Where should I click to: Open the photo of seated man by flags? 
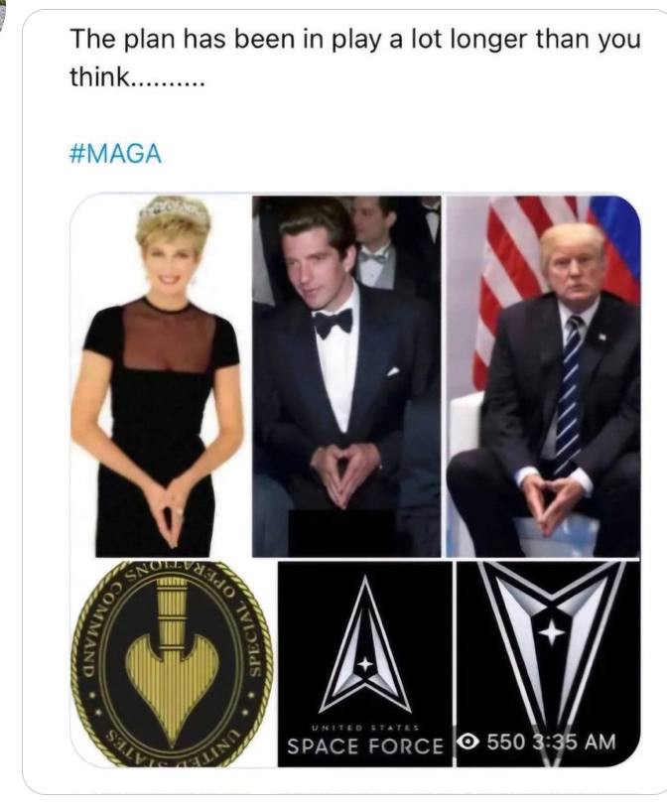point(542,377)
